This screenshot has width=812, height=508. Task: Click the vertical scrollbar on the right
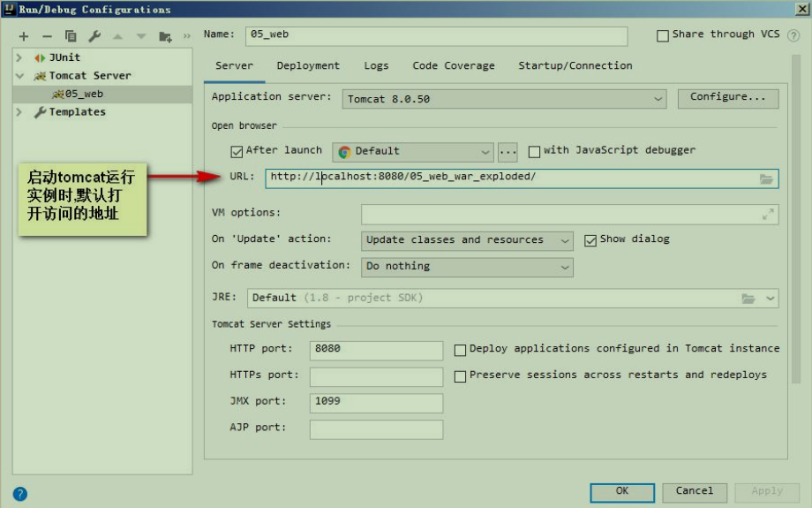coord(796,219)
